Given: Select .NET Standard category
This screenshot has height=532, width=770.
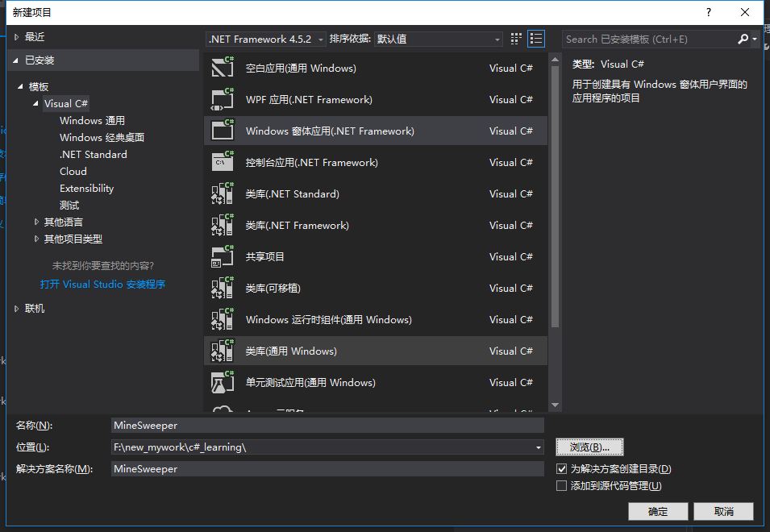Looking at the screenshot, I should tap(94, 154).
